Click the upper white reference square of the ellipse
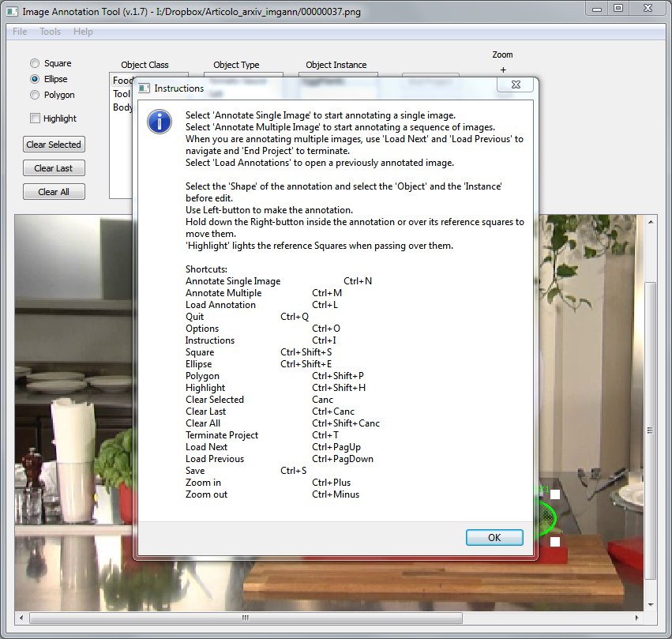Viewport: 672px width, 639px height. (x=555, y=494)
